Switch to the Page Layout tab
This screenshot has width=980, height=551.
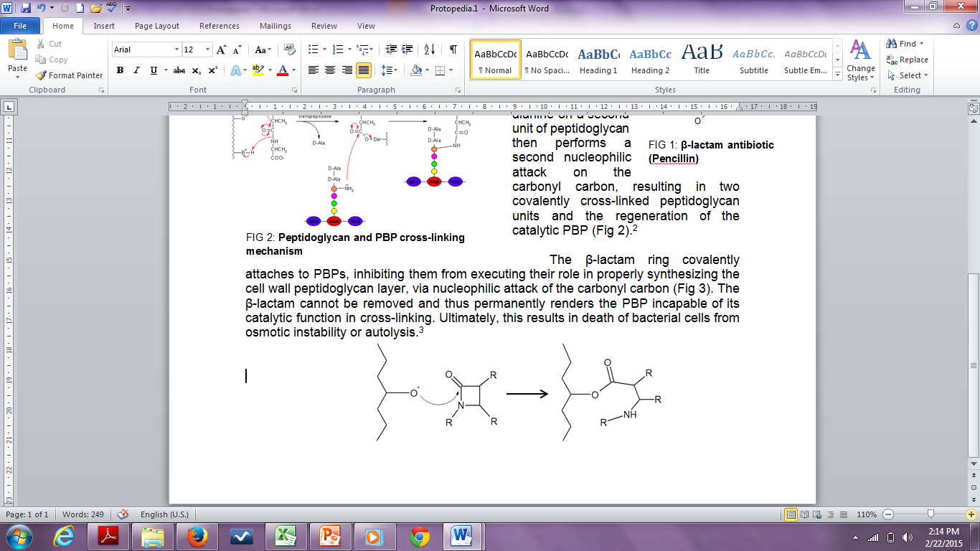coord(157,26)
